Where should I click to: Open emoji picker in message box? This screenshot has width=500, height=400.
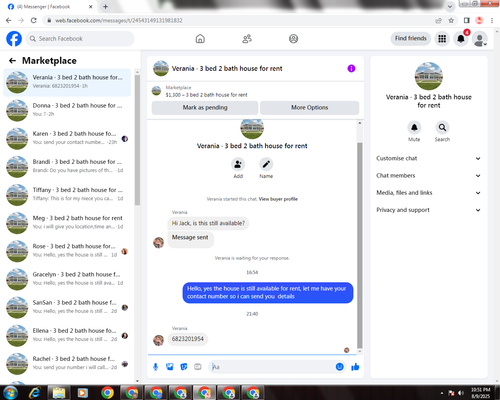[339, 367]
